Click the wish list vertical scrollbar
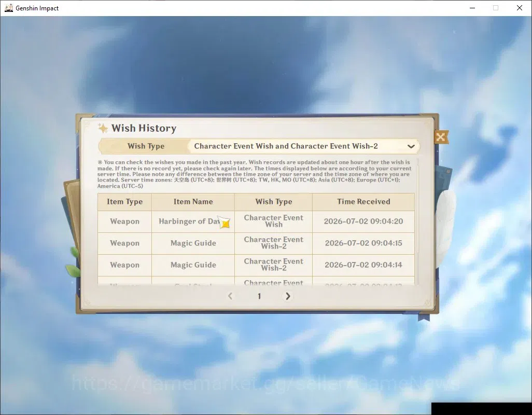 (417, 222)
